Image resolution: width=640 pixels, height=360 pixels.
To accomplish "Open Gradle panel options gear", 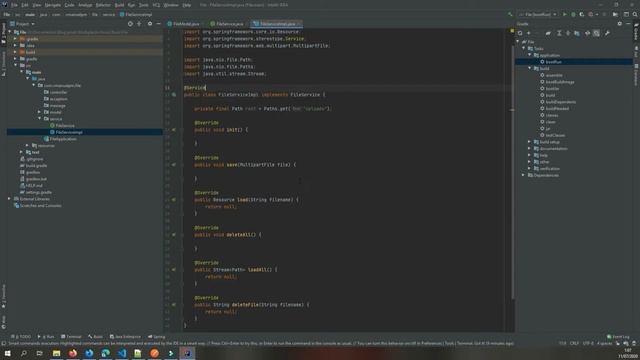I will (620, 24).
